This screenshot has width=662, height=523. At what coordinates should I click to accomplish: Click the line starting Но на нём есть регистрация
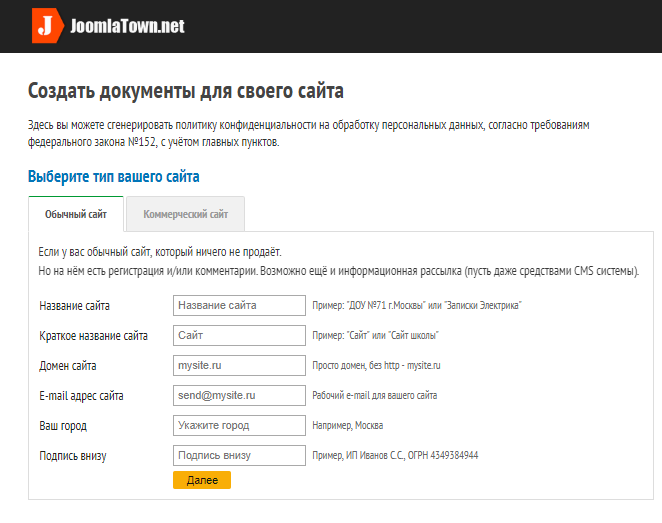click(x=339, y=271)
